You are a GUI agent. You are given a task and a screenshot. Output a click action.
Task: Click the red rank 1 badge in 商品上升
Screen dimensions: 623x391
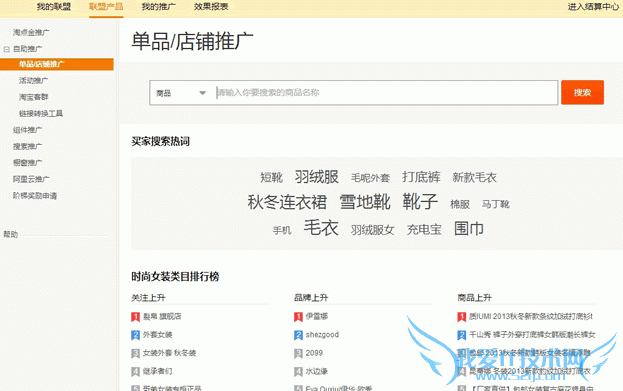462,317
